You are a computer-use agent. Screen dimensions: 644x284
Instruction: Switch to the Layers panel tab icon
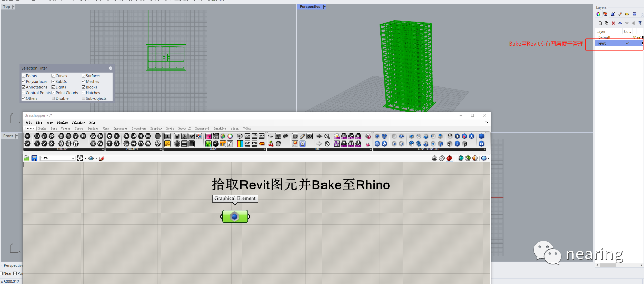click(x=605, y=14)
